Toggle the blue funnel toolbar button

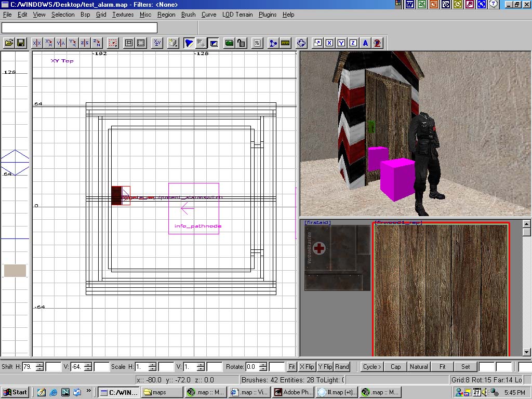[x=189, y=43]
